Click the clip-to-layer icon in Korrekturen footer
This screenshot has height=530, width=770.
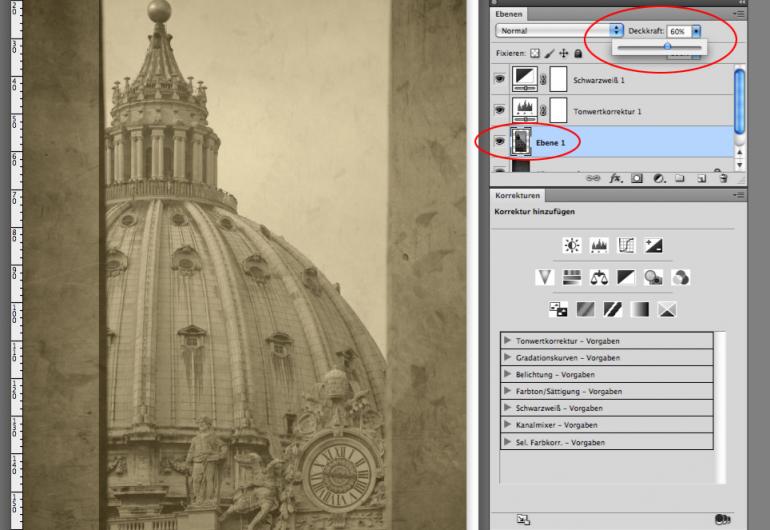point(523,519)
